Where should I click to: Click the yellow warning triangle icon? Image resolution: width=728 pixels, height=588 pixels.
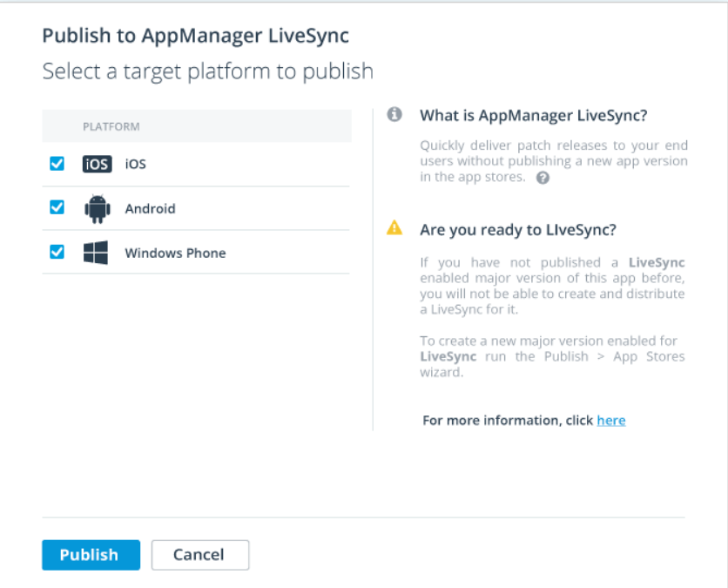[394, 227]
